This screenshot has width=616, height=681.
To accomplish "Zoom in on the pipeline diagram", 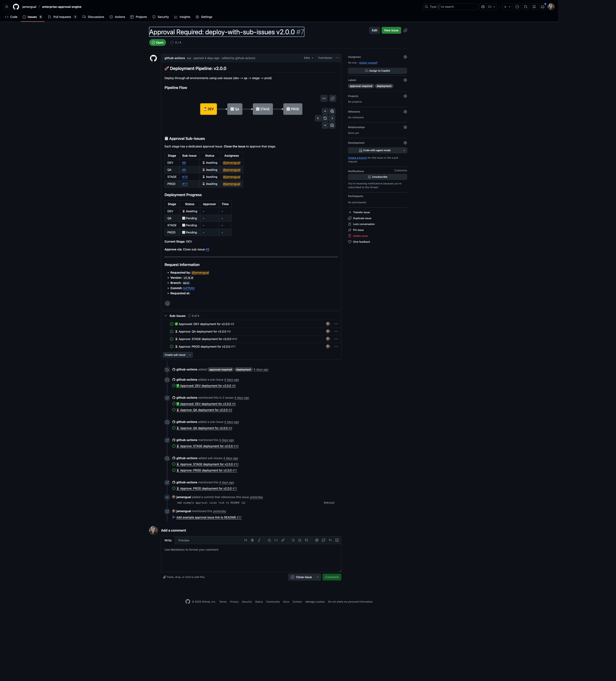I will click(x=332, y=111).
